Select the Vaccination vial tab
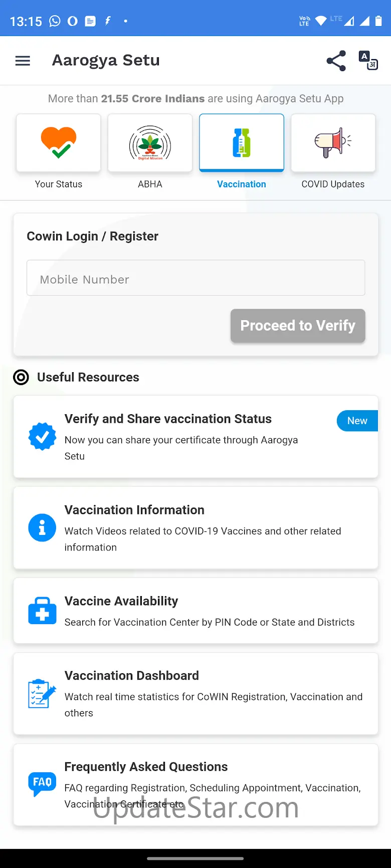Screen dimensions: 391x868 click(x=242, y=143)
